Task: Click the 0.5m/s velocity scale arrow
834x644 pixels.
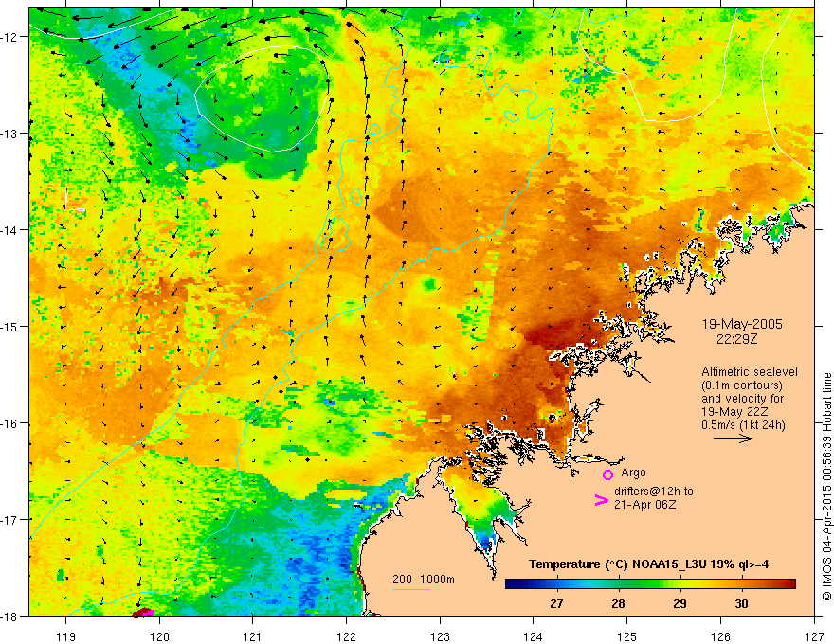Action: 733,438
